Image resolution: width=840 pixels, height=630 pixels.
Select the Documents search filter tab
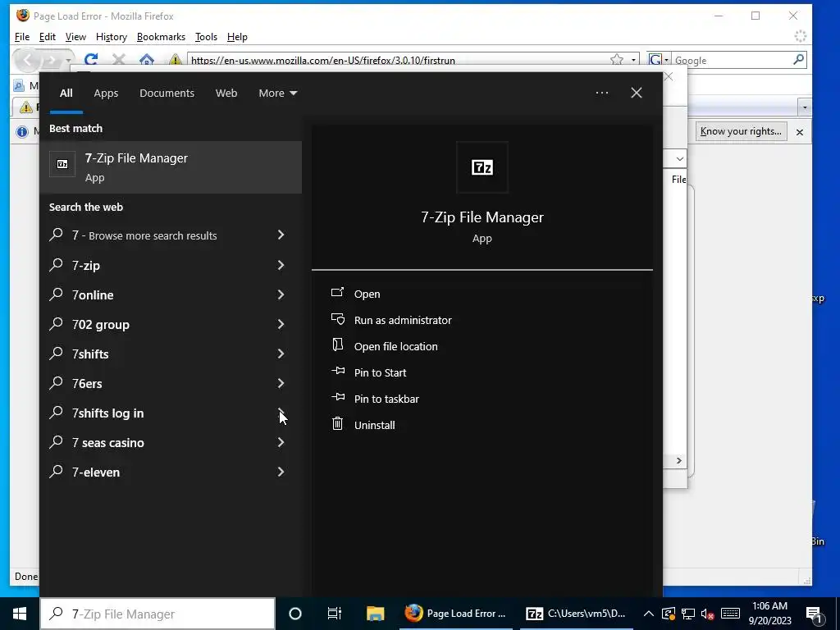point(167,94)
